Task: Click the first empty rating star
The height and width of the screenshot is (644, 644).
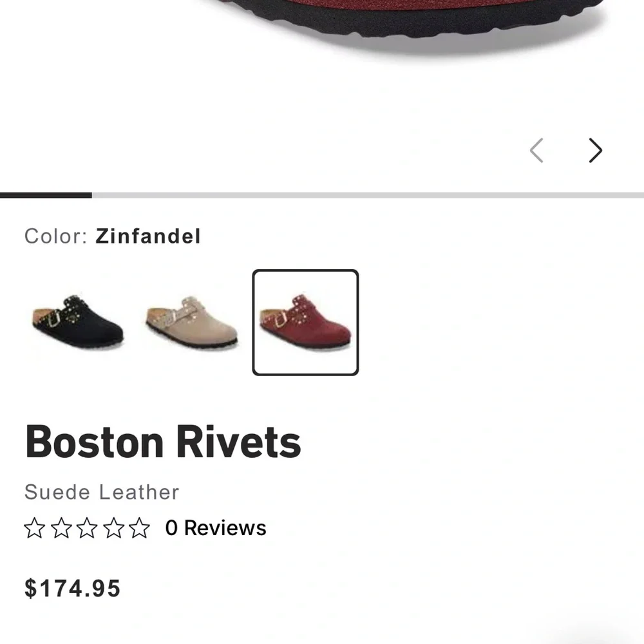Action: click(36, 528)
